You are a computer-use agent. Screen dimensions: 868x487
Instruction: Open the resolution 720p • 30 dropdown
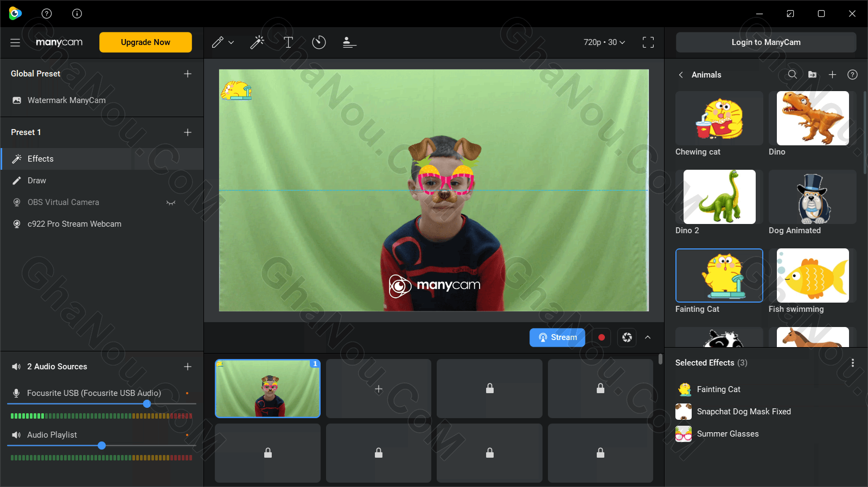click(604, 42)
